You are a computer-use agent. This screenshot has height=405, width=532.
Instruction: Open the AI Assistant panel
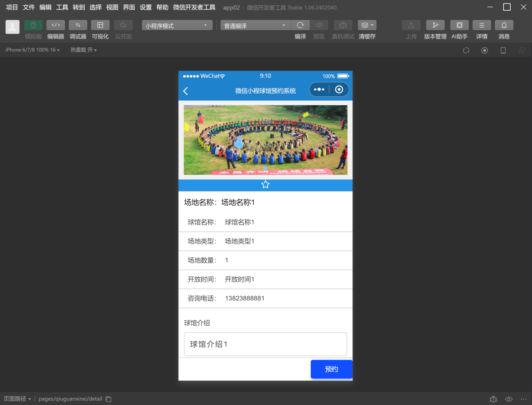pyautogui.click(x=459, y=25)
